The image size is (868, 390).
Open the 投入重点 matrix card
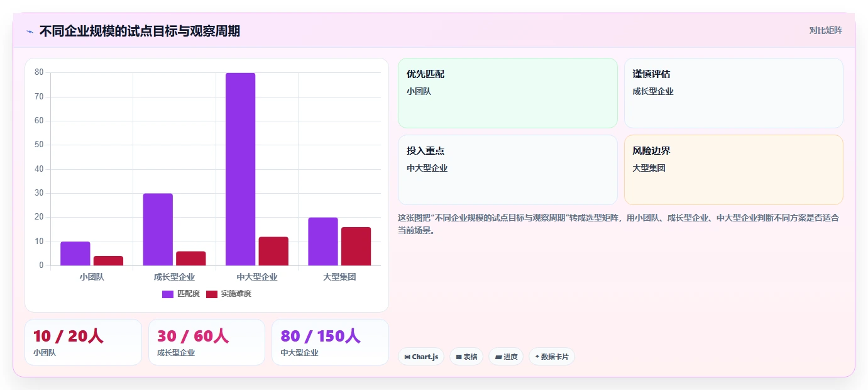pyautogui.click(x=508, y=170)
